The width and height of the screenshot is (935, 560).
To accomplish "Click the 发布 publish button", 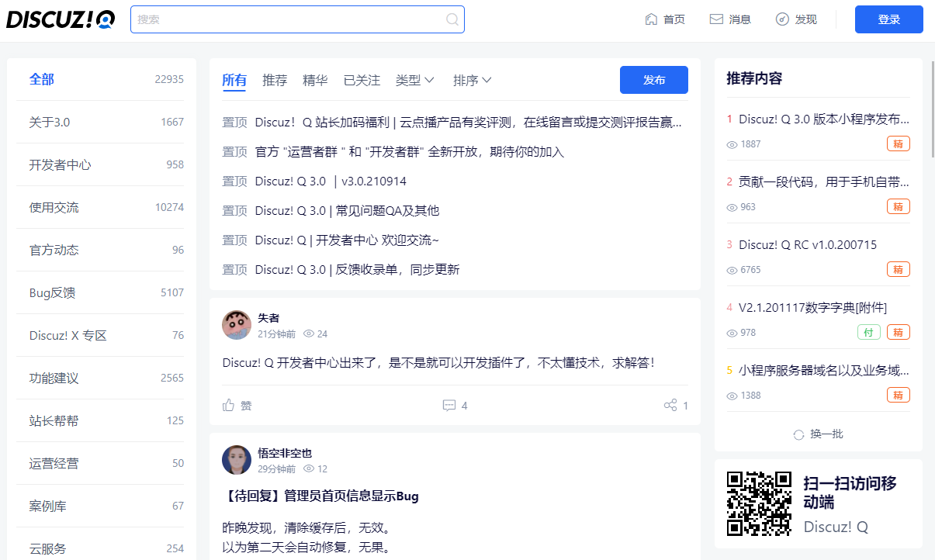I will click(x=654, y=80).
